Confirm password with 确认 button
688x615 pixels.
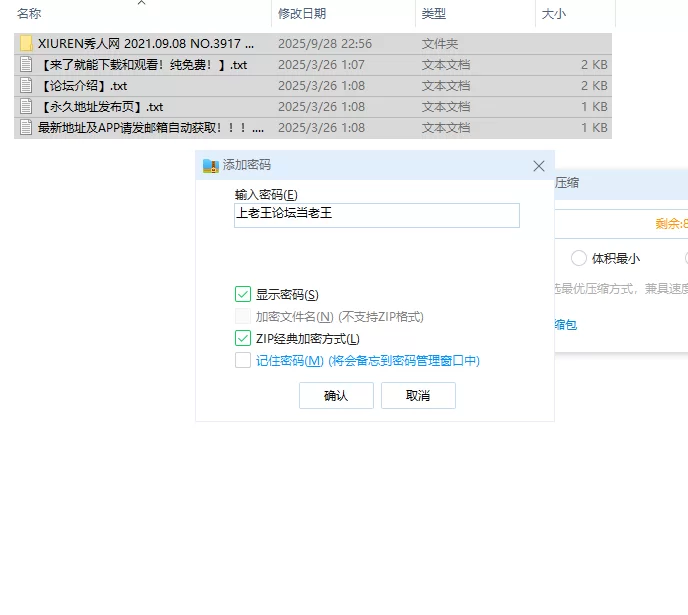point(336,396)
